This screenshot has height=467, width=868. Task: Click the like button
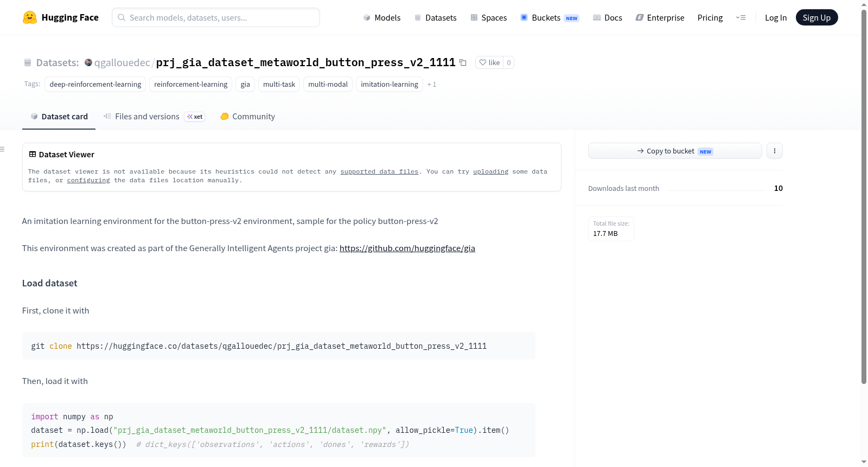pyautogui.click(x=489, y=62)
